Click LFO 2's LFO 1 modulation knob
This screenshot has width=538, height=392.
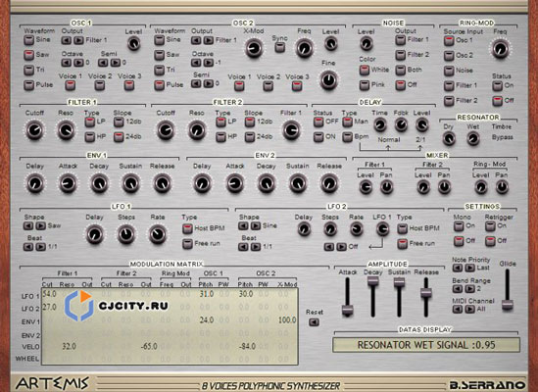tap(382, 229)
